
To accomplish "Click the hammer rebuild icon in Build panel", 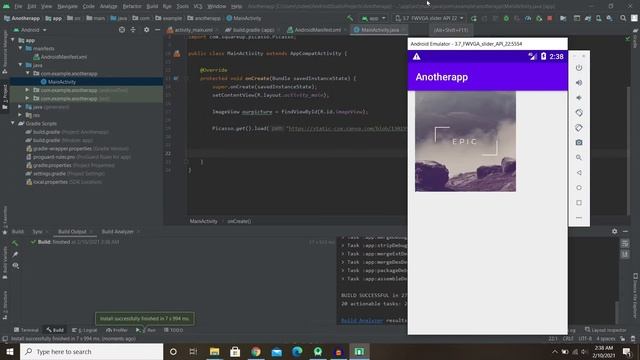I will point(16,243).
